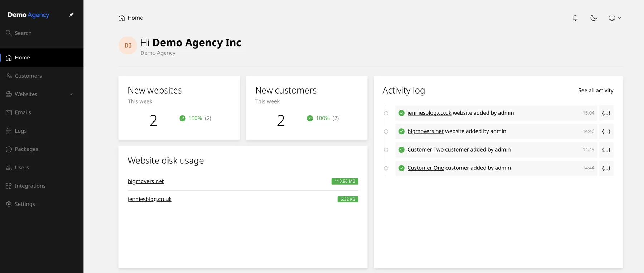Click See all activity link
Viewport: 644px width, 273px height.
pyautogui.click(x=596, y=90)
